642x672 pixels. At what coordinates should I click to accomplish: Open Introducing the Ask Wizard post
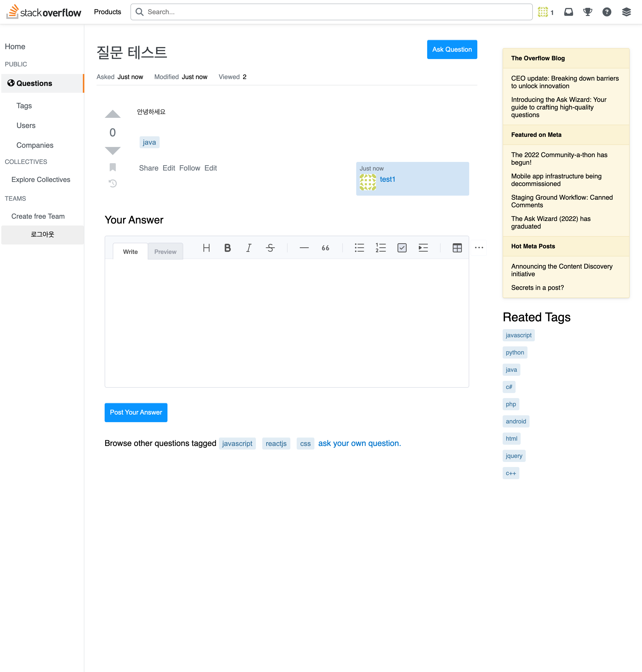point(558,107)
